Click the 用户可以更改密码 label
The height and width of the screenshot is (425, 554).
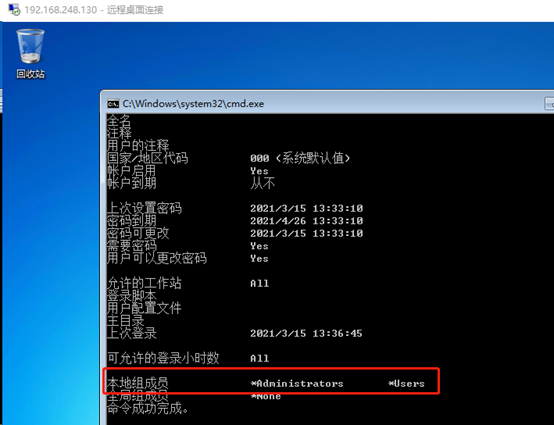[x=157, y=258]
